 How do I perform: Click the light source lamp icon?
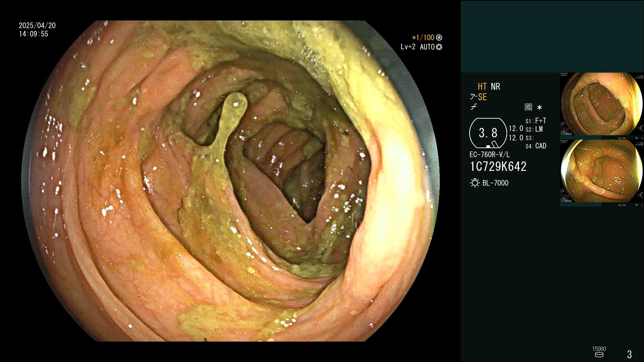pos(475,183)
